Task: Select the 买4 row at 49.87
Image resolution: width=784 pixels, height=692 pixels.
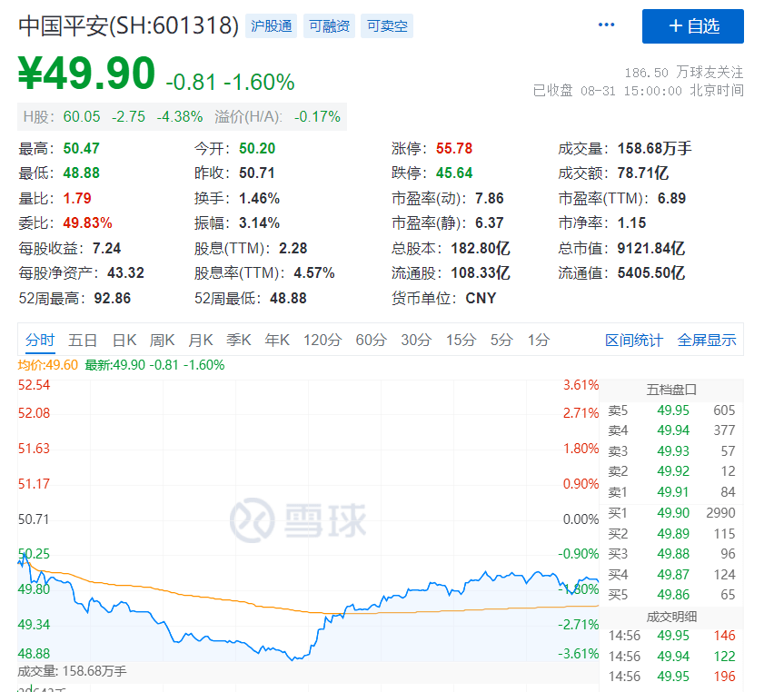Action: pos(671,575)
